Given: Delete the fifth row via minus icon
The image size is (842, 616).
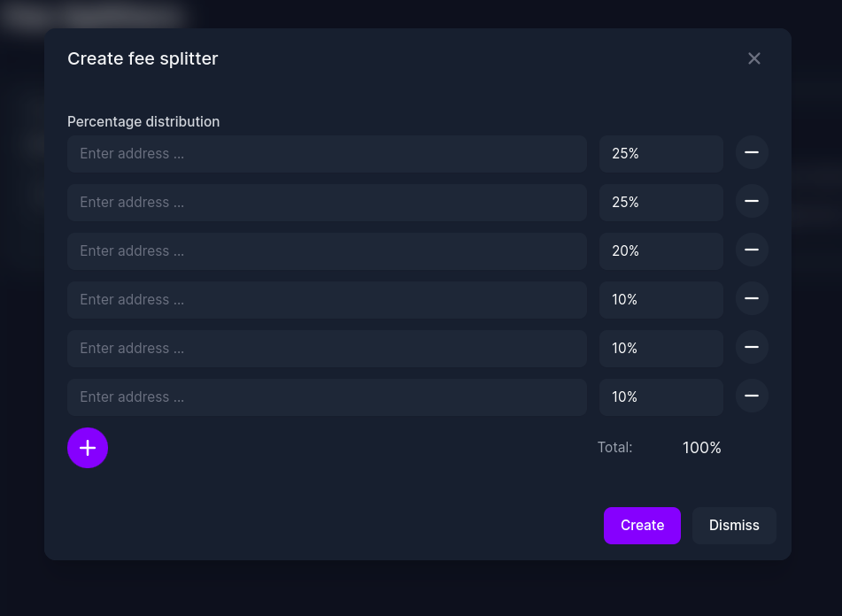Looking at the screenshot, I should tap(752, 348).
